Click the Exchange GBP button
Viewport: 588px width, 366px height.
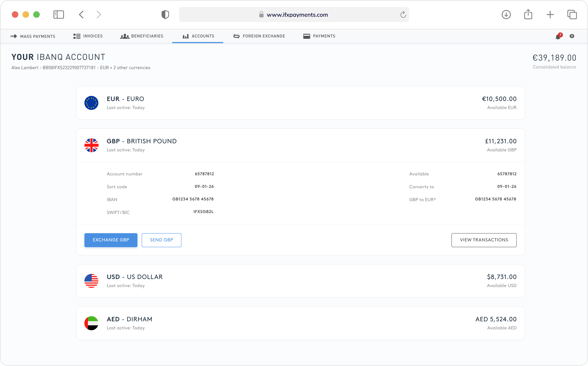111,240
